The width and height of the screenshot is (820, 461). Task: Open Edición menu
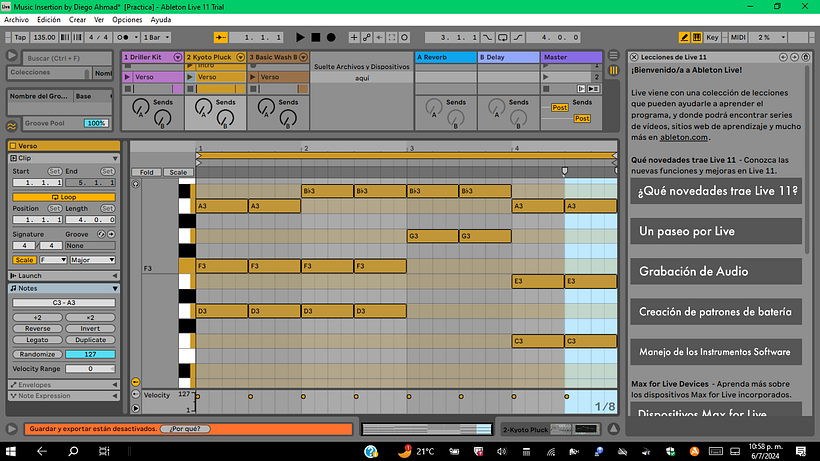(x=49, y=19)
